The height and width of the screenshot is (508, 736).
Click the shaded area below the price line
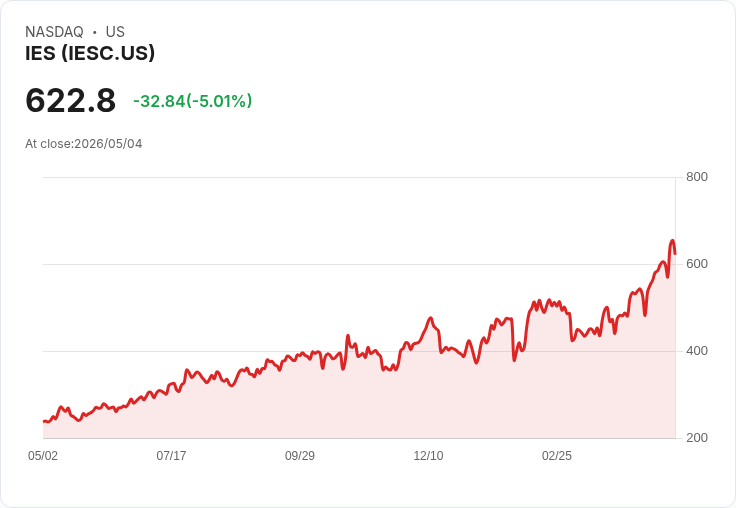coord(357,404)
